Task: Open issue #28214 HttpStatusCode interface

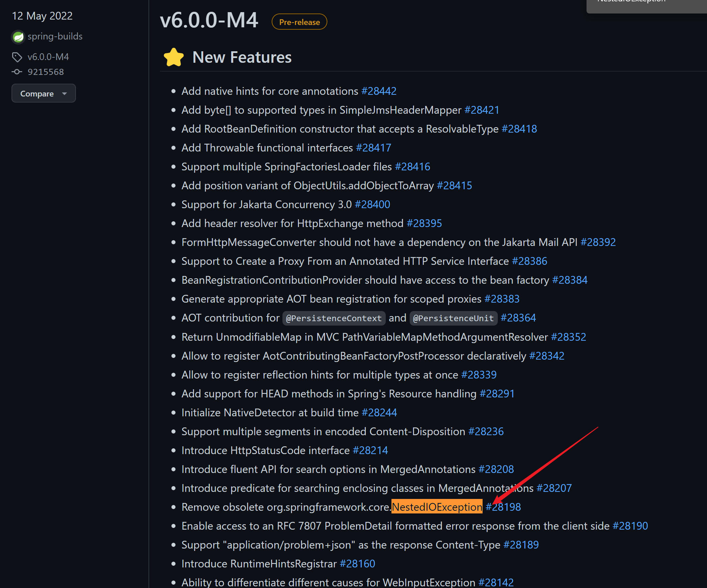Action: pos(370,450)
